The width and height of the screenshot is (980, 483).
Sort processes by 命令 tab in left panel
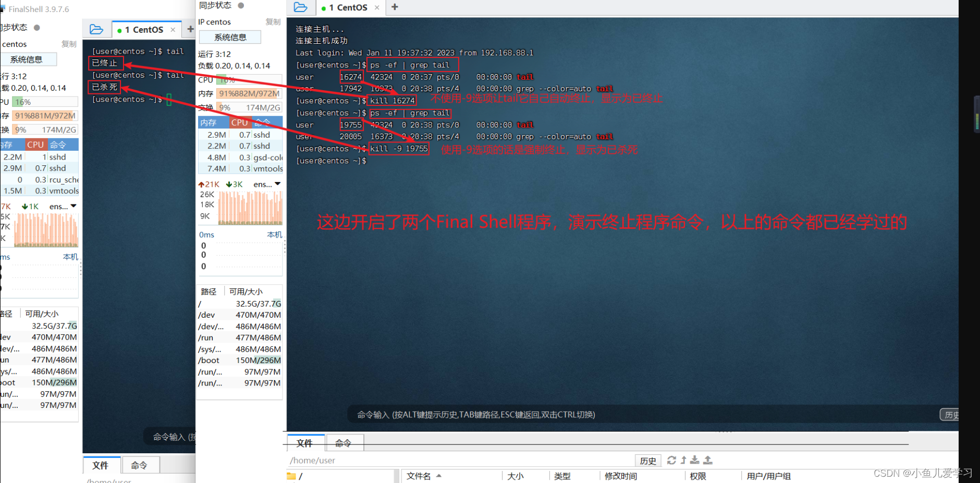[x=63, y=144]
